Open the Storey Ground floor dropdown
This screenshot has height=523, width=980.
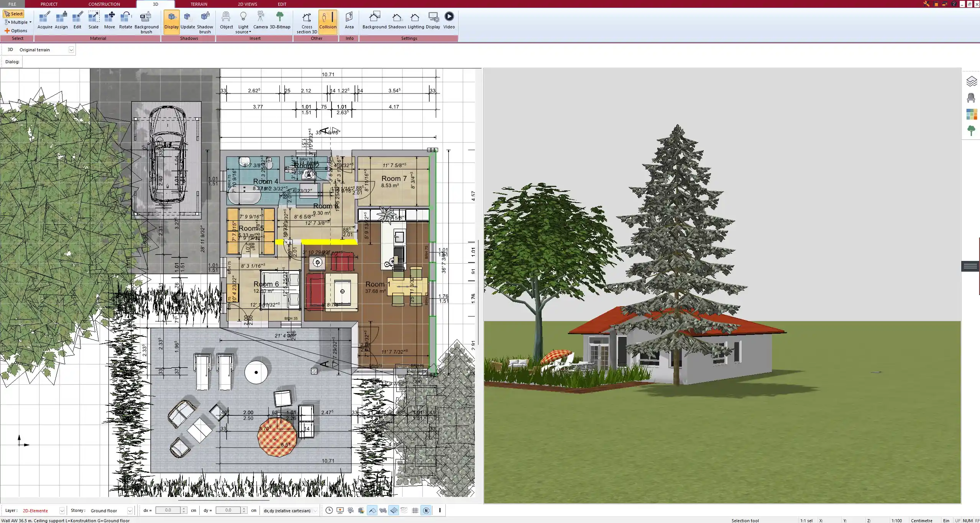pyautogui.click(x=130, y=511)
